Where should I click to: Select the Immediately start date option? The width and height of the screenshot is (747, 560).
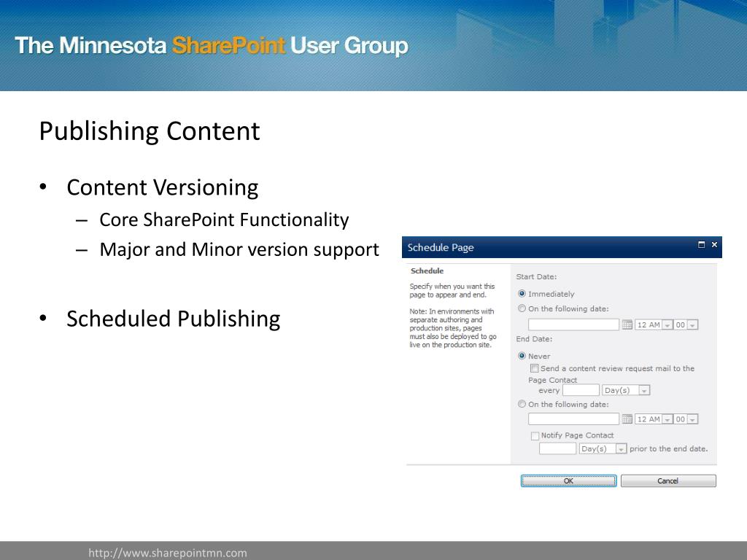(522, 294)
